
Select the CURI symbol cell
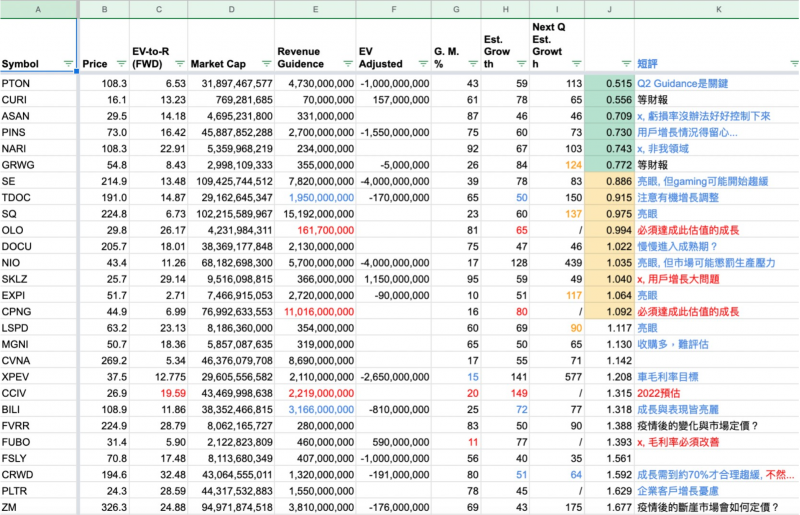(38, 100)
